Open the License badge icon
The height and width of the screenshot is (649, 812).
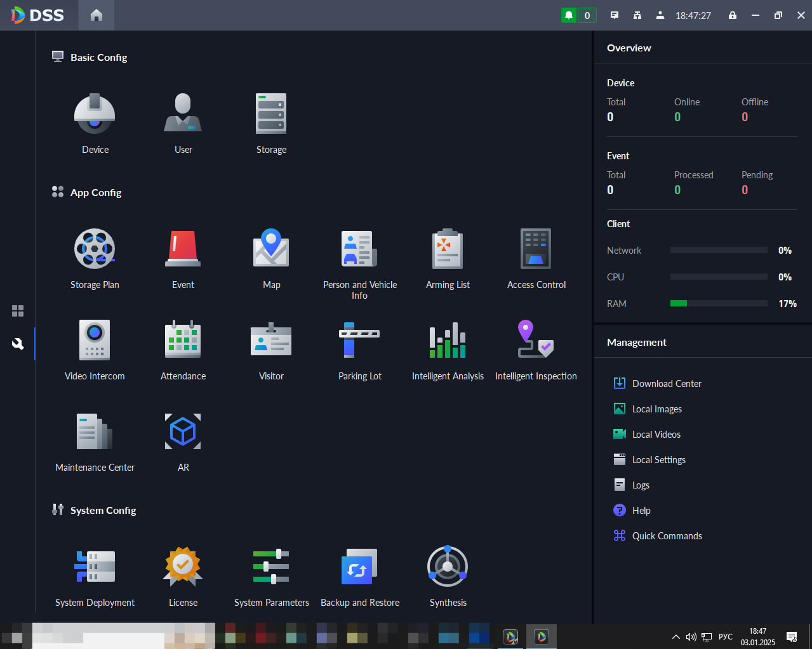[x=183, y=567]
